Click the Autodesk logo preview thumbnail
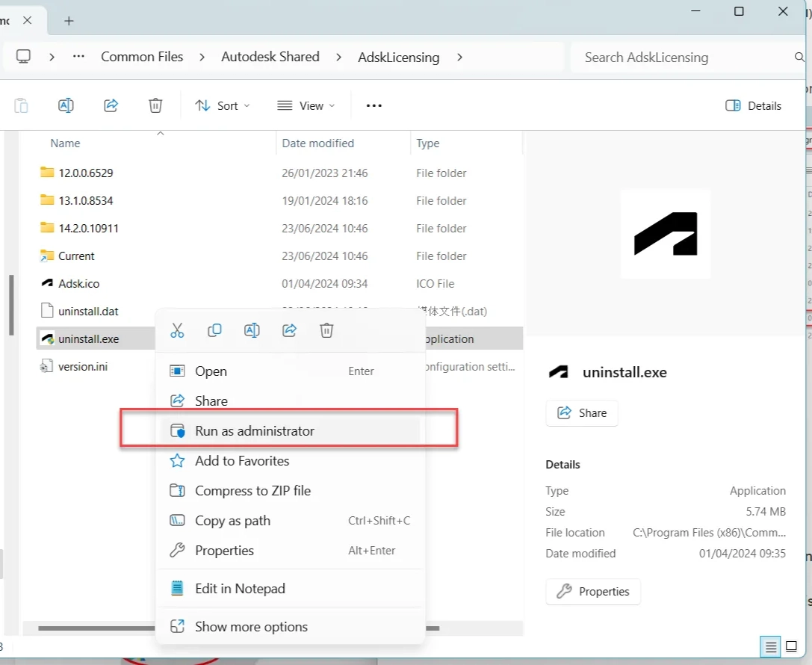This screenshot has height=665, width=812. click(x=666, y=234)
